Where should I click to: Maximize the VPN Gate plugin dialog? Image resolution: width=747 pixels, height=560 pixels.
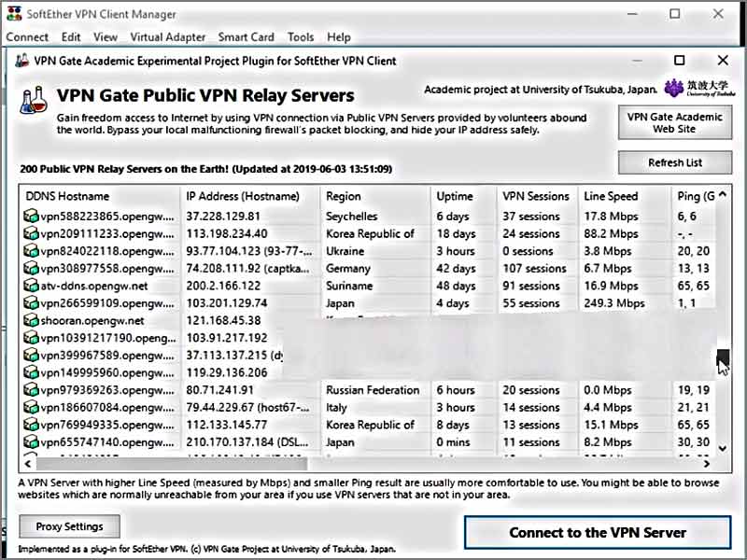click(680, 60)
